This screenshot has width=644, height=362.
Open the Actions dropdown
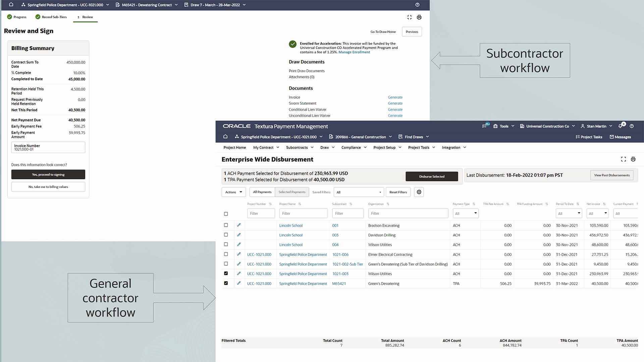pyautogui.click(x=233, y=192)
